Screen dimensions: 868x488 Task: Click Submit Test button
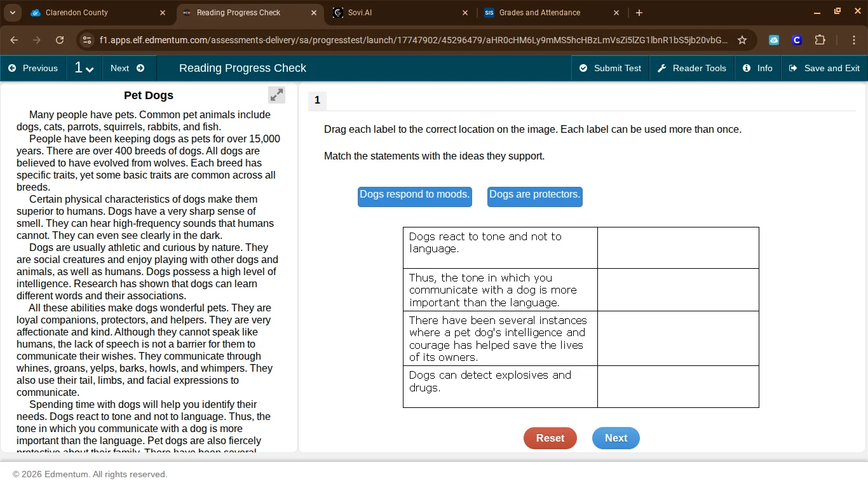coord(610,68)
